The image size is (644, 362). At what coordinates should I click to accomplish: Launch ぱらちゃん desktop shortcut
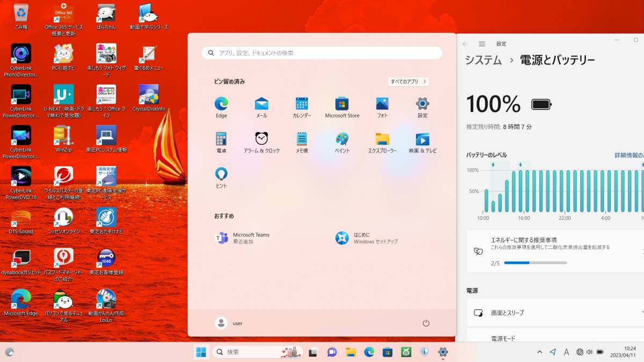tap(106, 16)
